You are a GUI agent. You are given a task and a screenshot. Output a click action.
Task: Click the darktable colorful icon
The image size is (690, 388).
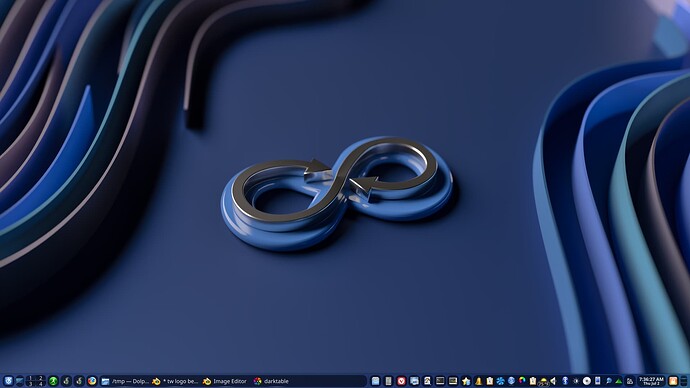pos(258,381)
